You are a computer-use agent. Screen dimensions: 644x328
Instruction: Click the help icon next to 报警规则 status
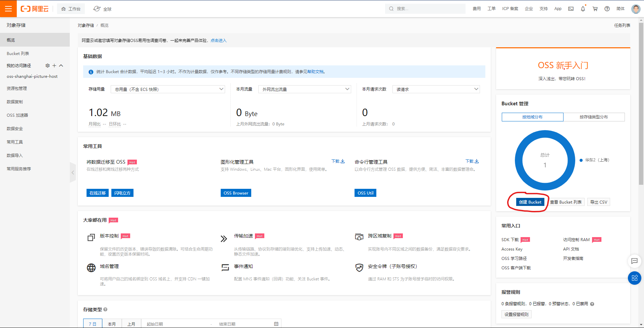[x=592, y=304]
